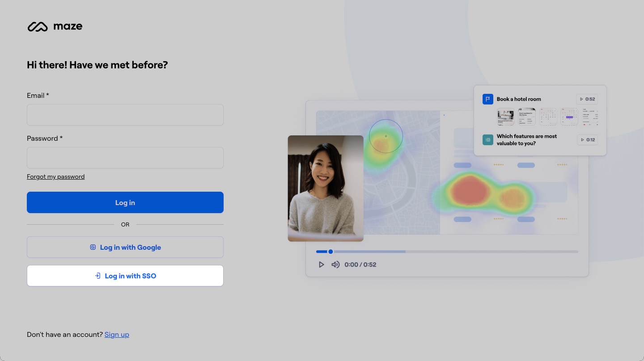Choose Log in with SSO
644x361 pixels.
(x=125, y=276)
